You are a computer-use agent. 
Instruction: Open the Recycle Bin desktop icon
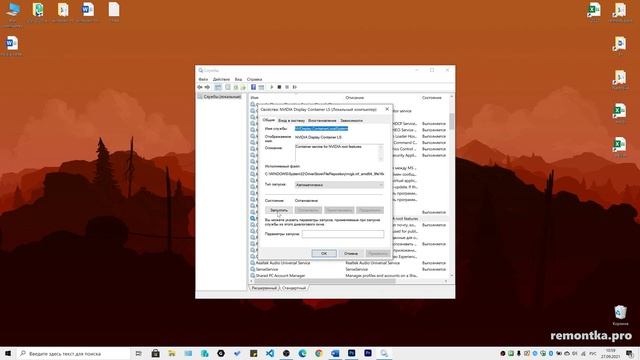click(x=620, y=315)
